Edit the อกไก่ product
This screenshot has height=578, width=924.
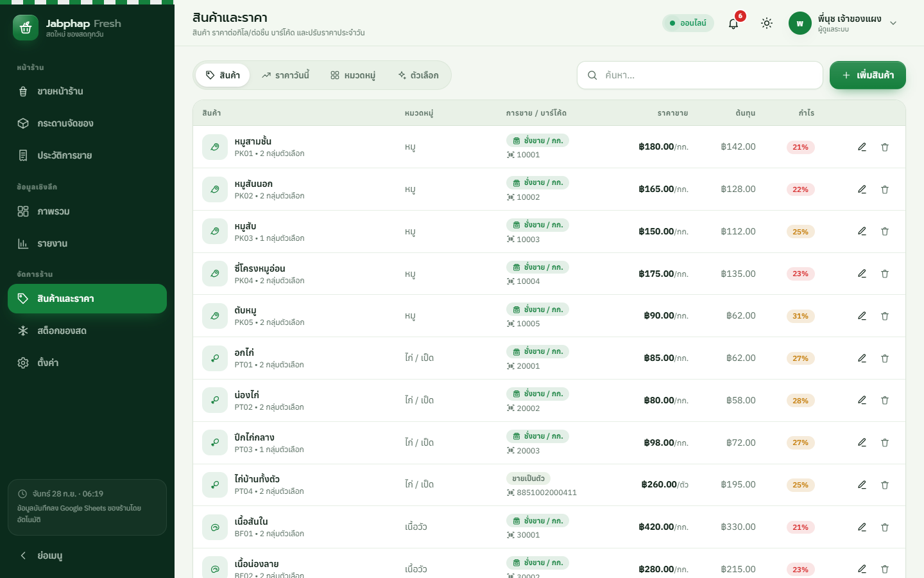(x=862, y=358)
